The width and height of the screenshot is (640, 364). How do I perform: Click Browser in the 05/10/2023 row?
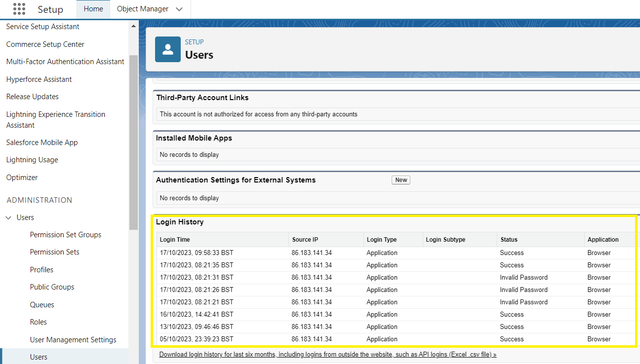(x=599, y=339)
